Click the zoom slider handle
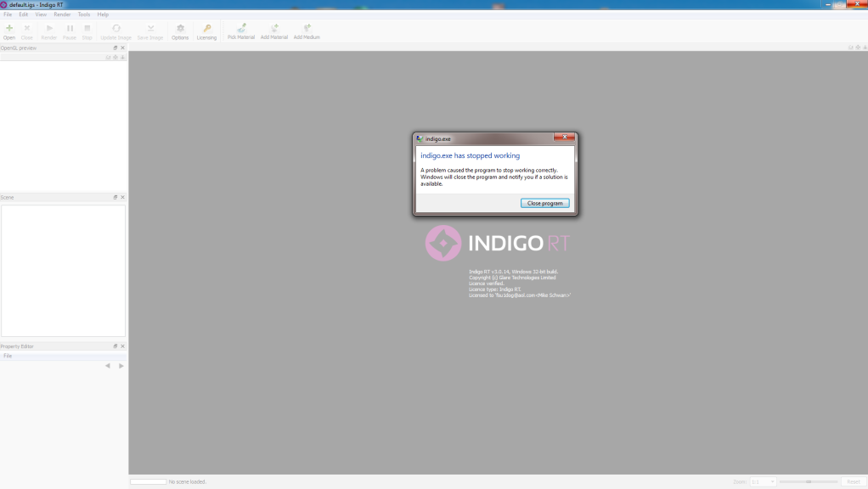Viewport: 868px width, 489px height. click(809, 482)
